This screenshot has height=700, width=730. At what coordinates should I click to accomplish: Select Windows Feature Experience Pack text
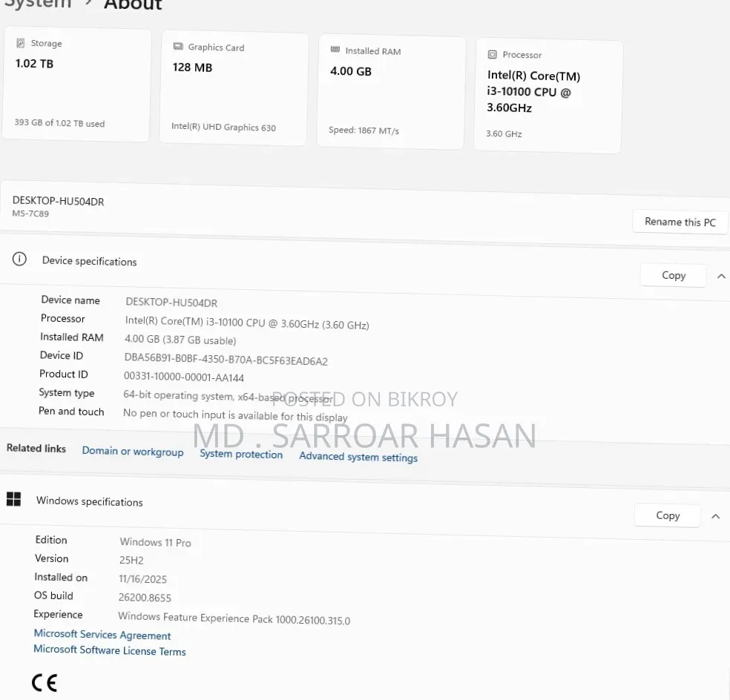234,618
